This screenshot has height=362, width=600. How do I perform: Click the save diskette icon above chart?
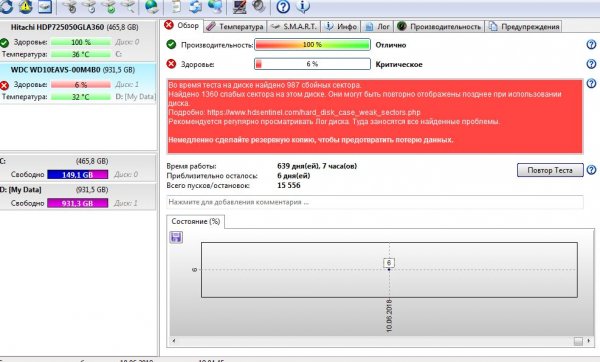tap(176, 237)
